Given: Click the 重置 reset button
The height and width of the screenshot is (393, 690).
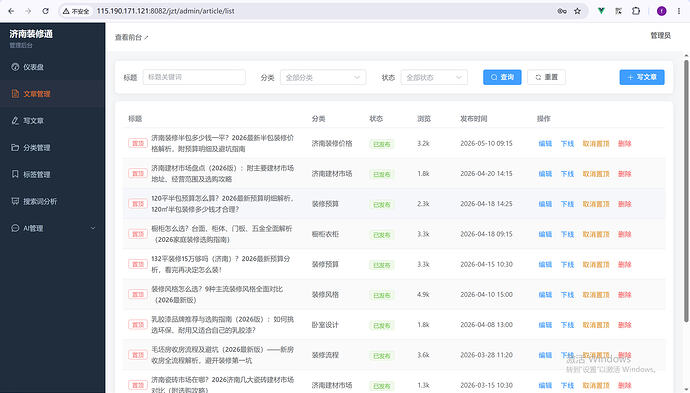Looking at the screenshot, I should coord(546,77).
